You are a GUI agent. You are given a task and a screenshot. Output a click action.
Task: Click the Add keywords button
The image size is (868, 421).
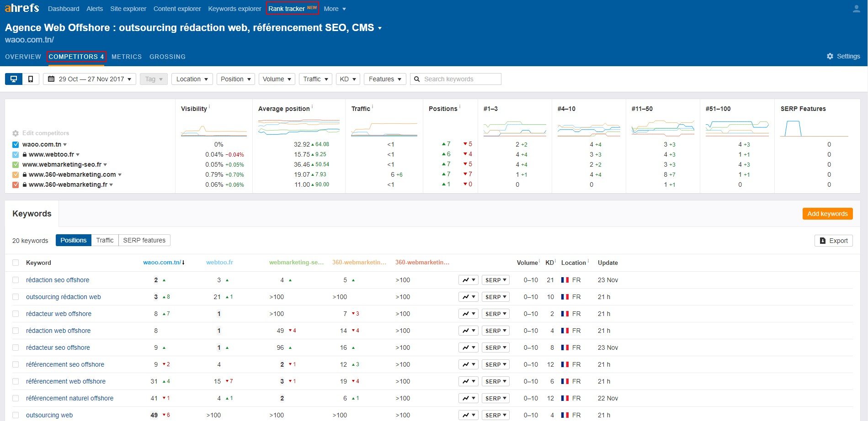(827, 214)
